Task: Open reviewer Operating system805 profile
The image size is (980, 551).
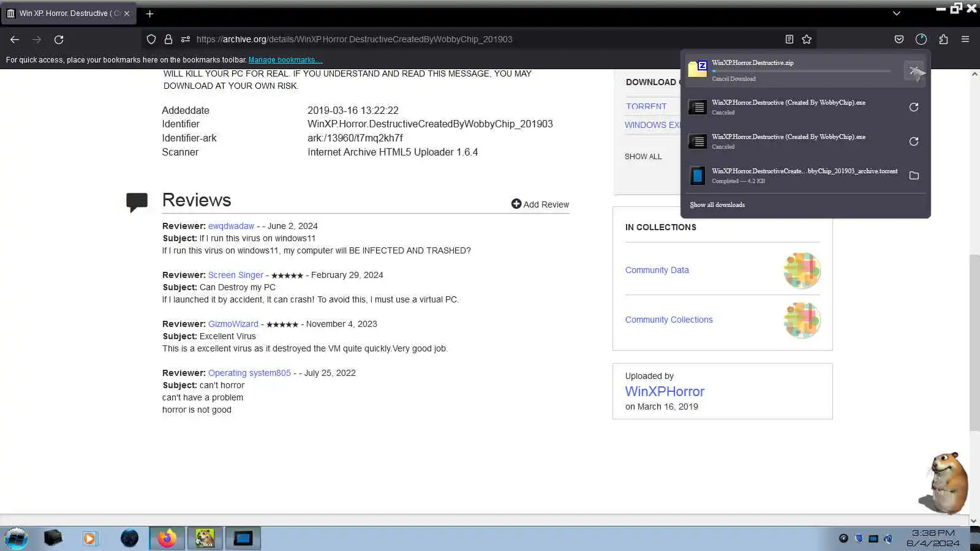Action: pyautogui.click(x=249, y=373)
